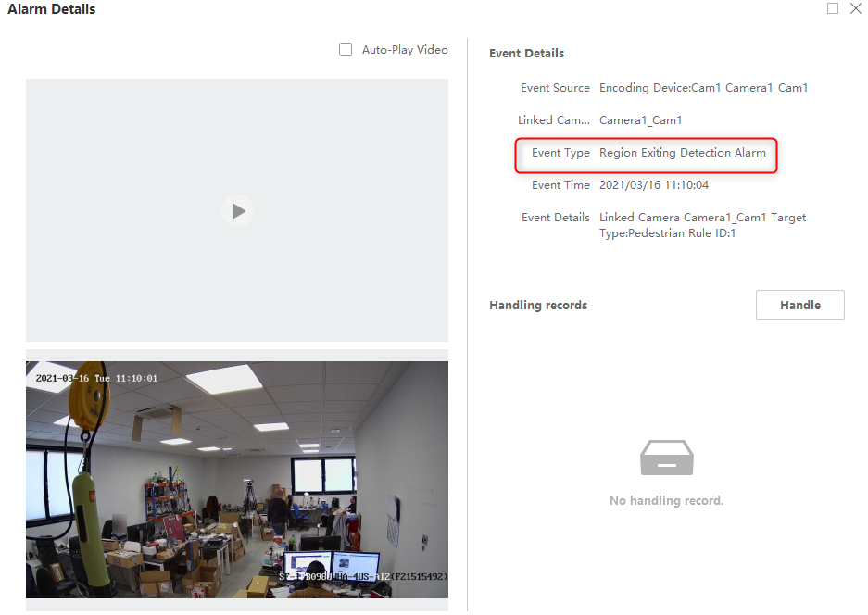868x615 pixels.
Task: Close the Alarm Details window
Action: pos(856,8)
